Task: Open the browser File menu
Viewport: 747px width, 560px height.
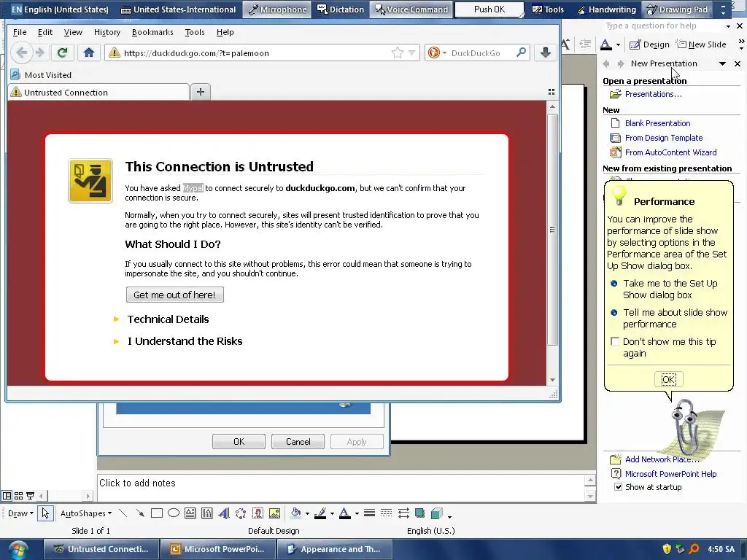Action: click(20, 32)
